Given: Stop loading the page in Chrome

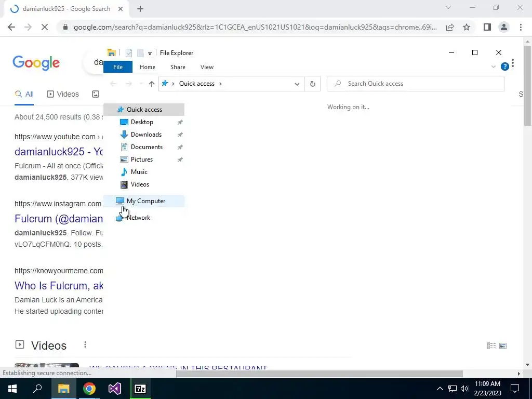Looking at the screenshot, I should point(45,27).
